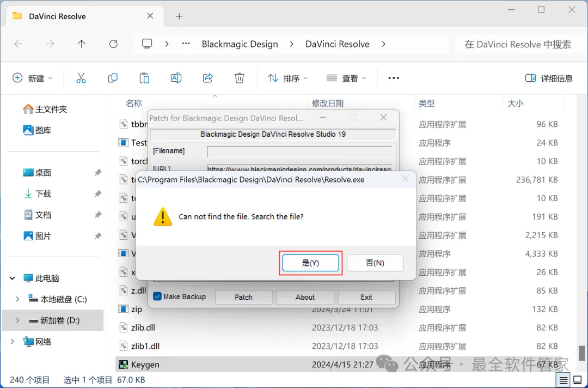
Task: Open 图片 (Pictures) in the sidebar
Action: point(37,236)
